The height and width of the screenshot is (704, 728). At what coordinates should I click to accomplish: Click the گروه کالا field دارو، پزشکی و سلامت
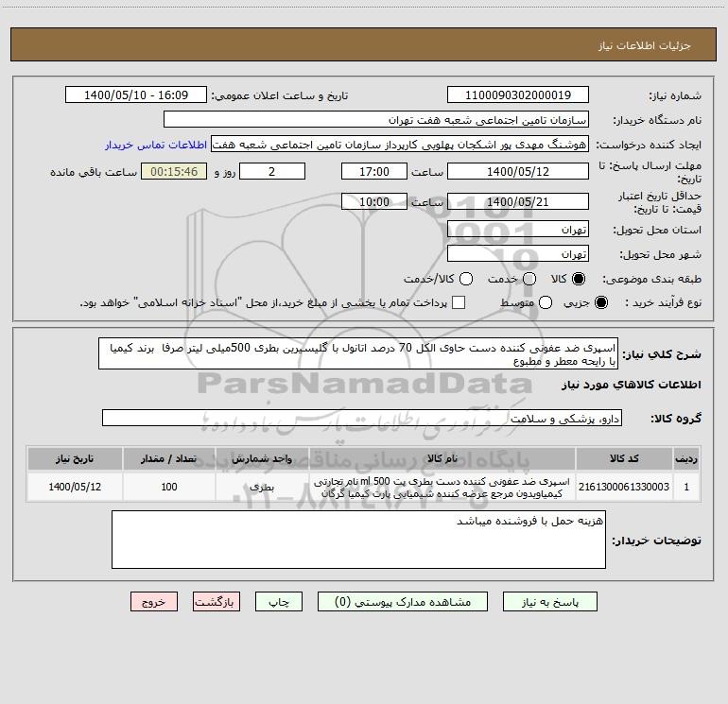tap(362, 419)
